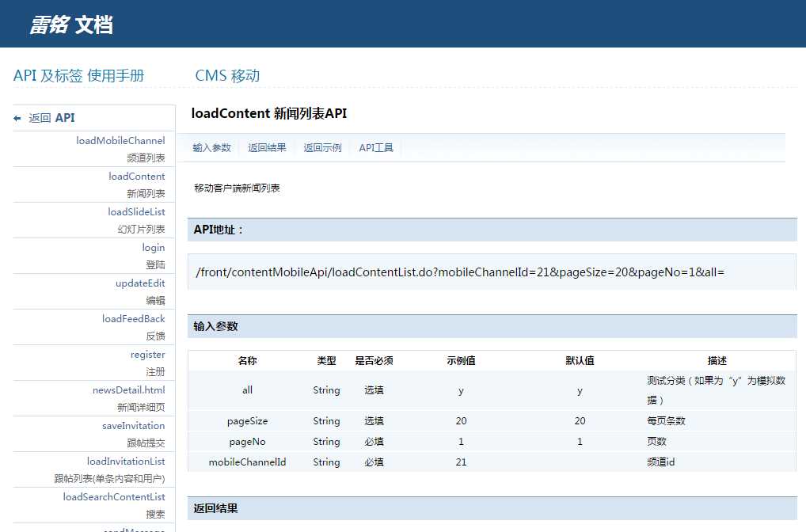Click the mobileChannelId parameter name cell
Screen dimensions: 806x532
tap(247, 462)
